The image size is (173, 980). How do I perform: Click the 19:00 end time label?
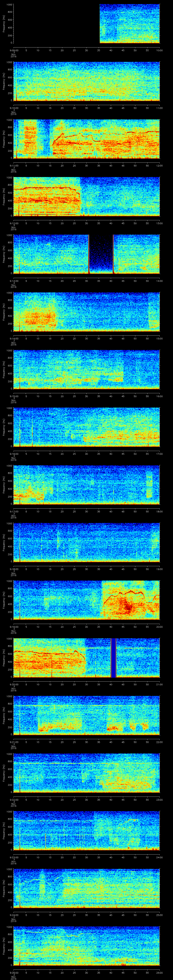click(x=159, y=569)
